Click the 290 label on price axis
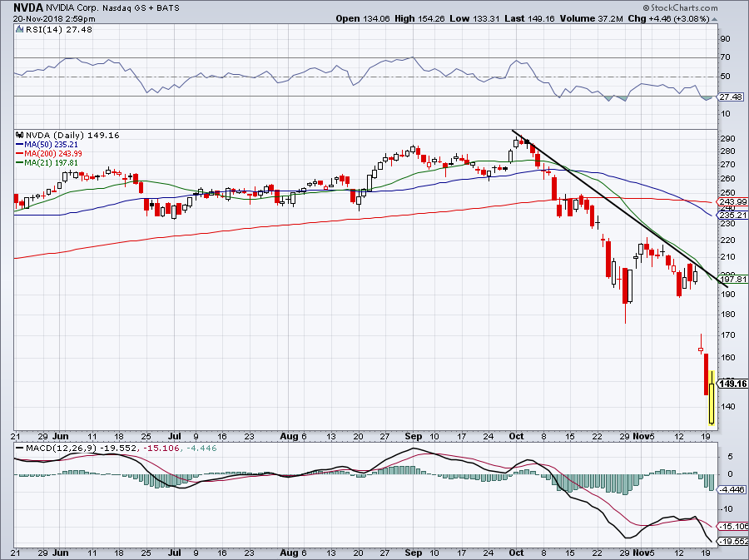Image resolution: width=749 pixels, height=560 pixels. click(x=728, y=138)
